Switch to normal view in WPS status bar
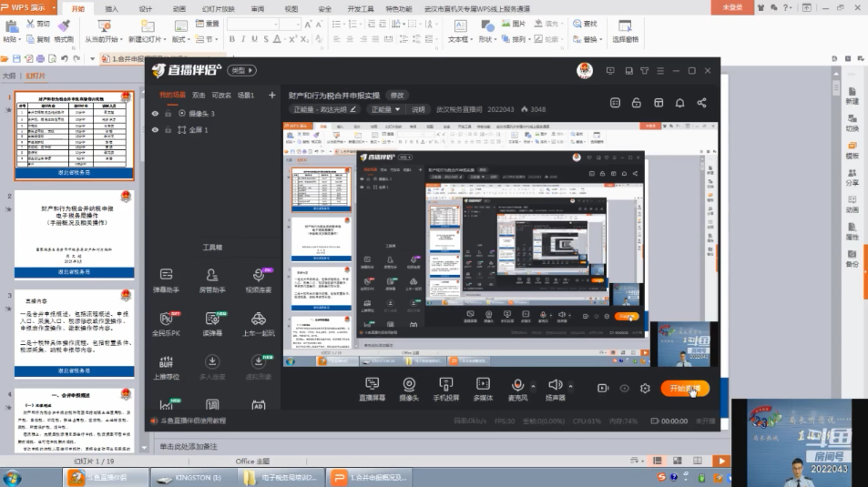Viewport: 868px width, 487px height. click(x=658, y=461)
